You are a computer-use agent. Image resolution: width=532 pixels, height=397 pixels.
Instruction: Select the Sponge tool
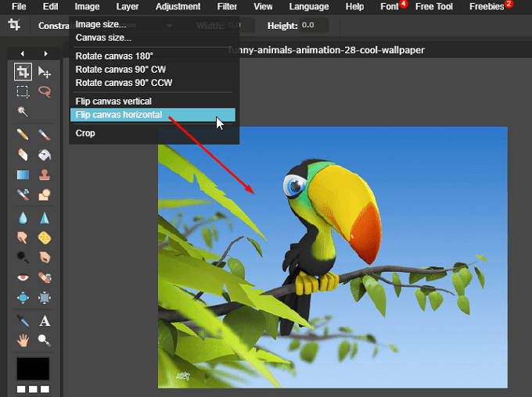(x=45, y=238)
